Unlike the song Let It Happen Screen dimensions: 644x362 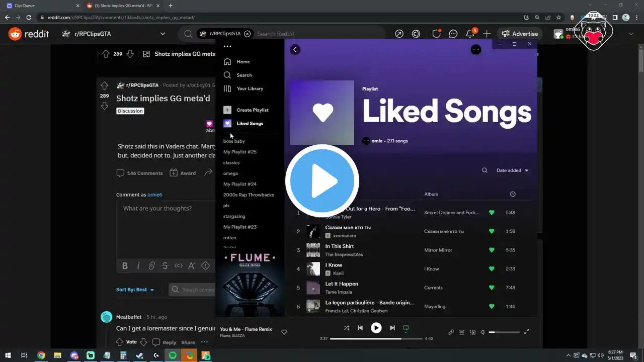pyautogui.click(x=492, y=288)
